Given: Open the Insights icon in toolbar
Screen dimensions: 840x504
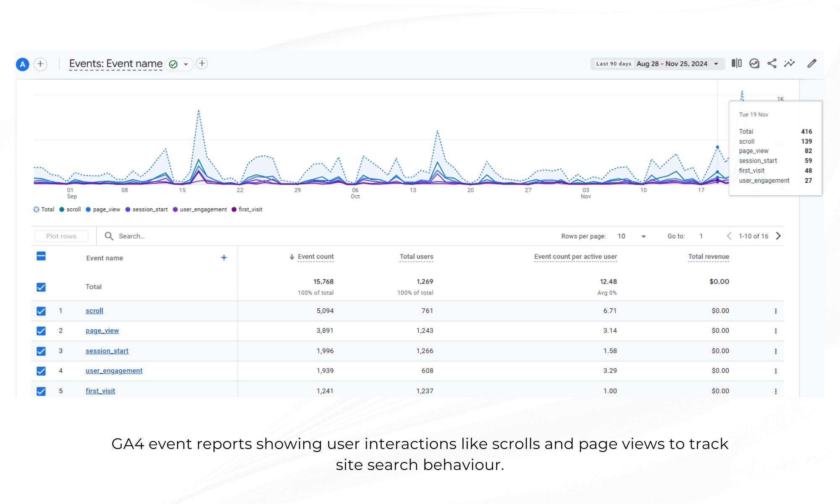Looking at the screenshot, I should (x=754, y=63).
